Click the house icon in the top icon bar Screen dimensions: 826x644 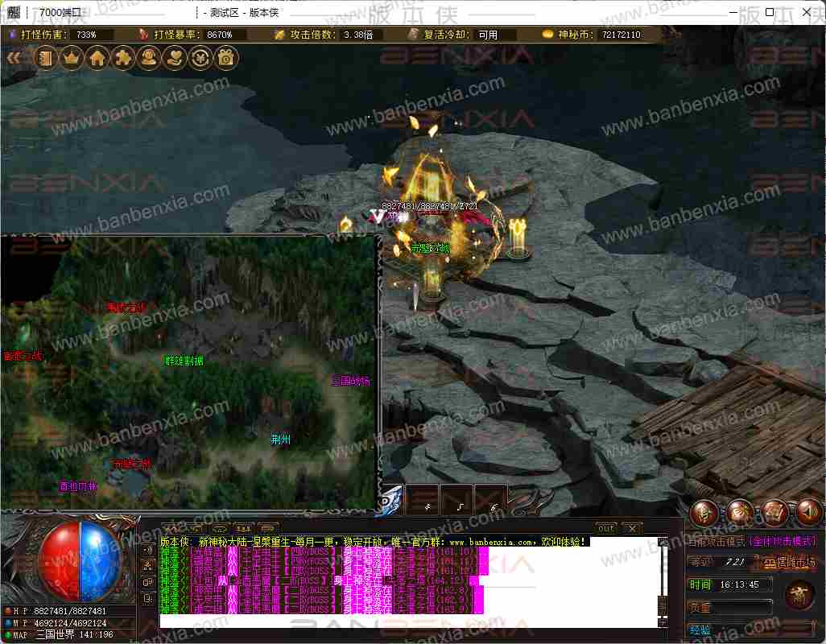(x=97, y=57)
